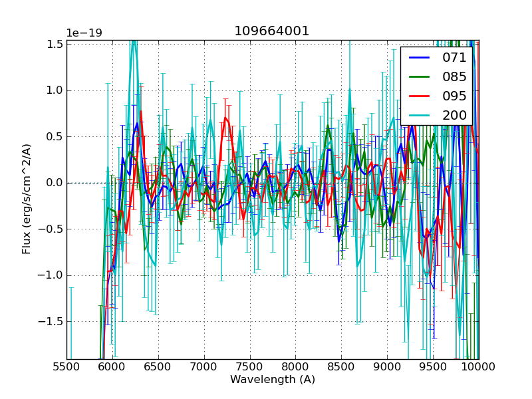Image resolution: width=532 pixels, height=399 pixels.
Task: Click the 8500 x-axis tick label
Action: coord(341,366)
